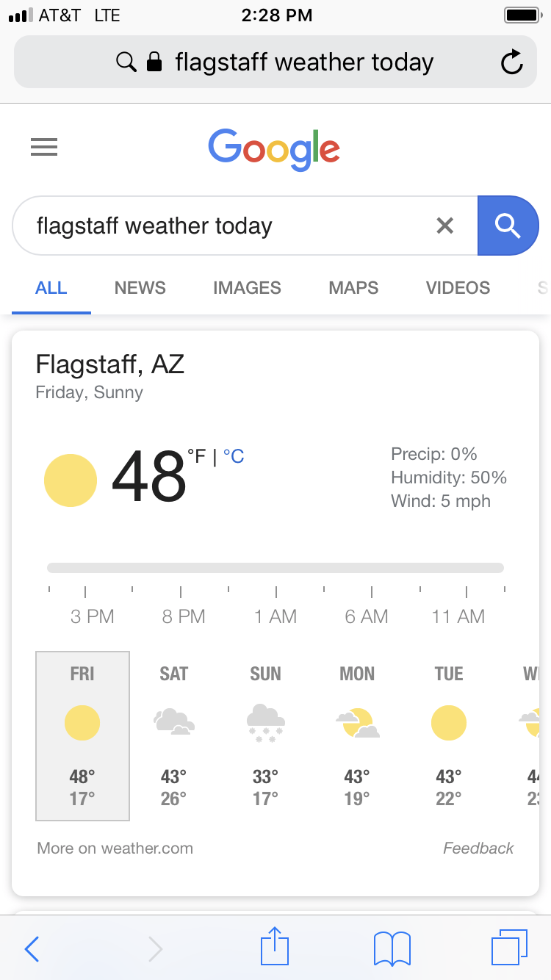This screenshot has width=551, height=980.
Task: Tap the Google search input field
Action: [x=220, y=226]
